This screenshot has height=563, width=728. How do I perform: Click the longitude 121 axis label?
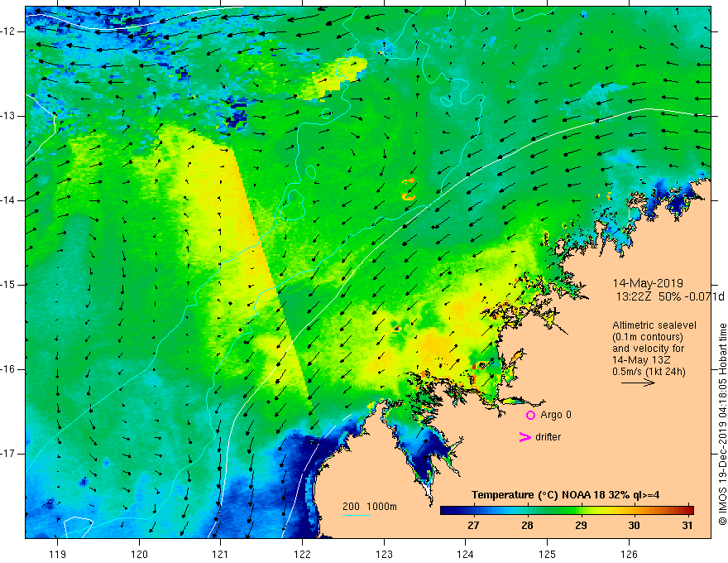221,554
